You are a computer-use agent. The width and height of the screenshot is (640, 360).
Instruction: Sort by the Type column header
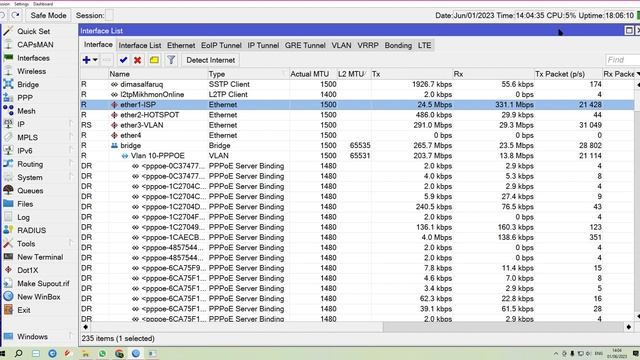coord(248,74)
